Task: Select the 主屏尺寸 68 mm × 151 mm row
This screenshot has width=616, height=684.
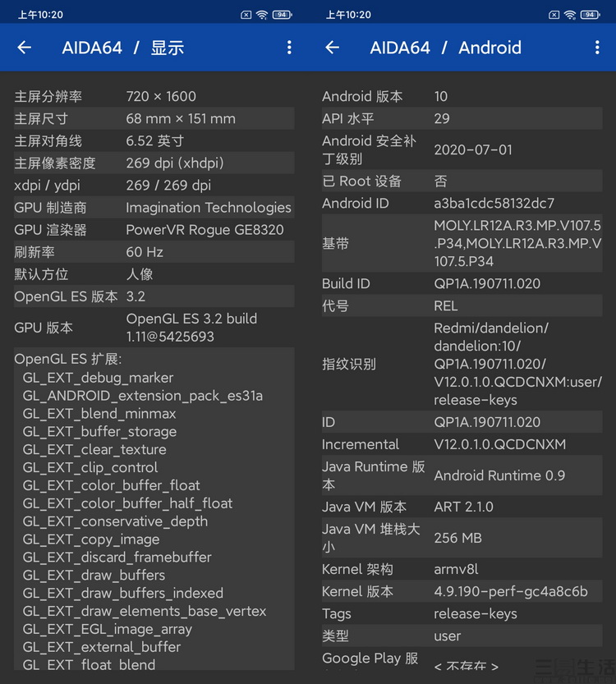Action: [x=154, y=118]
